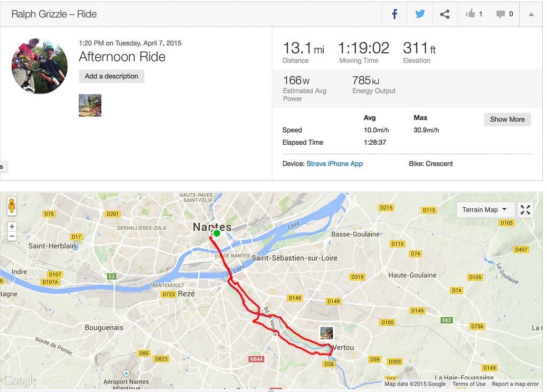Zoom in map with plus button
547x392 pixels.
[x=12, y=226]
